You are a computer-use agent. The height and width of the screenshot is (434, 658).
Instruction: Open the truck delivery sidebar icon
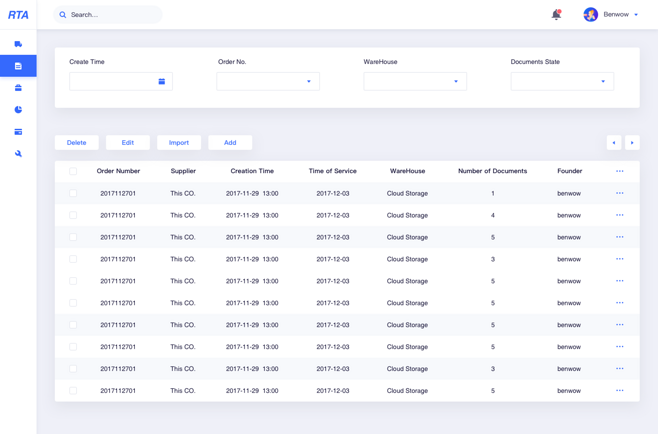(18, 44)
